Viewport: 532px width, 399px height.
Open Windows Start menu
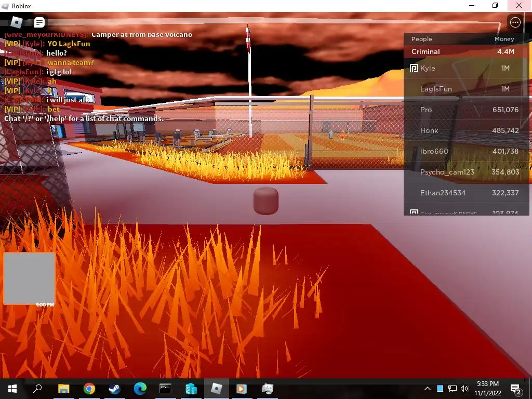(12, 389)
